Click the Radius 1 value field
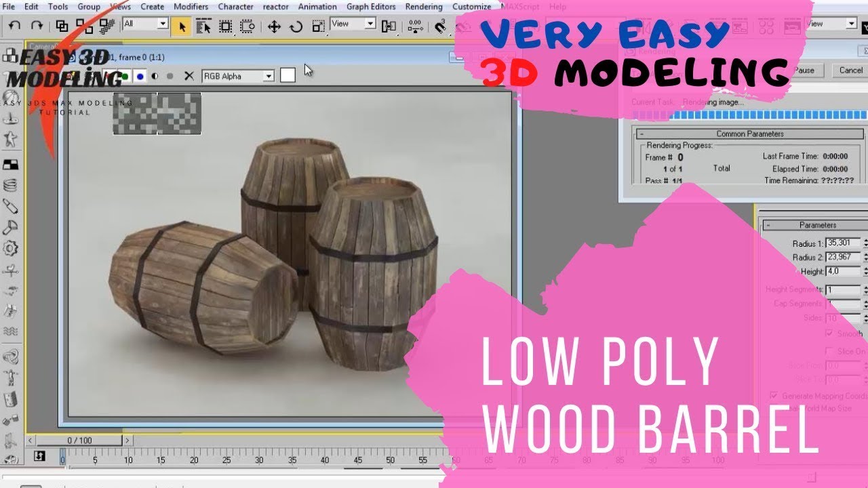The height and width of the screenshot is (488, 868). click(844, 243)
